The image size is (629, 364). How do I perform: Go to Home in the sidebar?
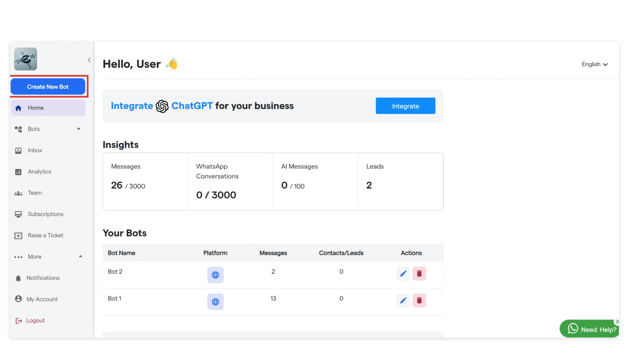[48, 108]
